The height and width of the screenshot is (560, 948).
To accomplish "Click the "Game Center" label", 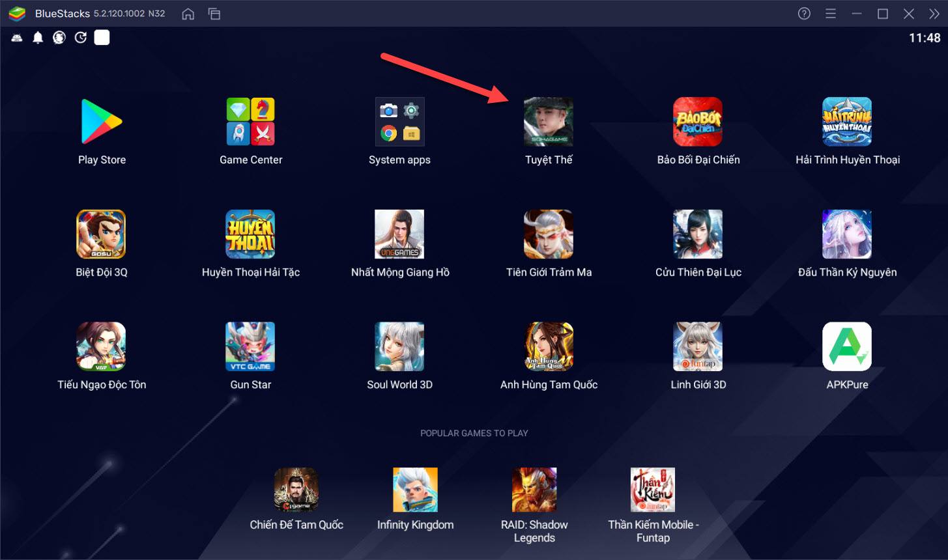I will (251, 160).
